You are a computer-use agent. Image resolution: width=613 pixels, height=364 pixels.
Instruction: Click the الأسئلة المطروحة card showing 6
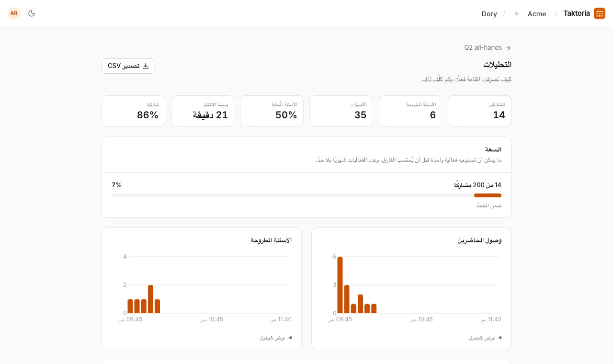tap(410, 111)
